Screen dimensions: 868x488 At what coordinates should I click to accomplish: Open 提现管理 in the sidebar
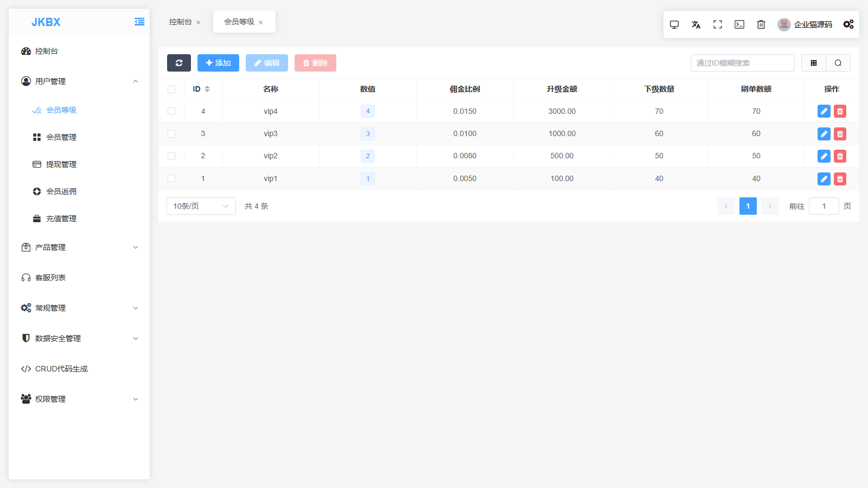point(61,164)
